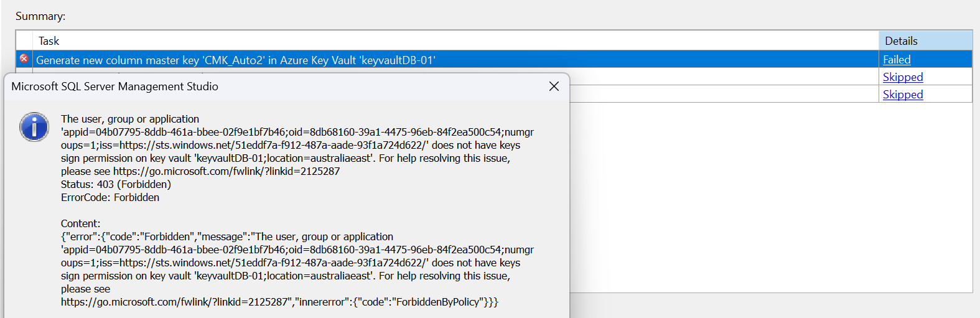Image resolution: width=980 pixels, height=318 pixels.
Task: Open the Failed details link
Action: [897, 60]
